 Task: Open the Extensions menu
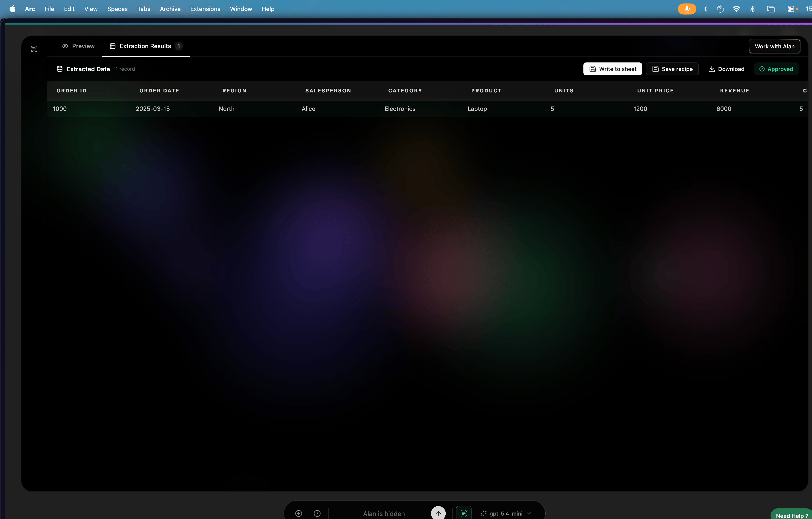coord(205,9)
